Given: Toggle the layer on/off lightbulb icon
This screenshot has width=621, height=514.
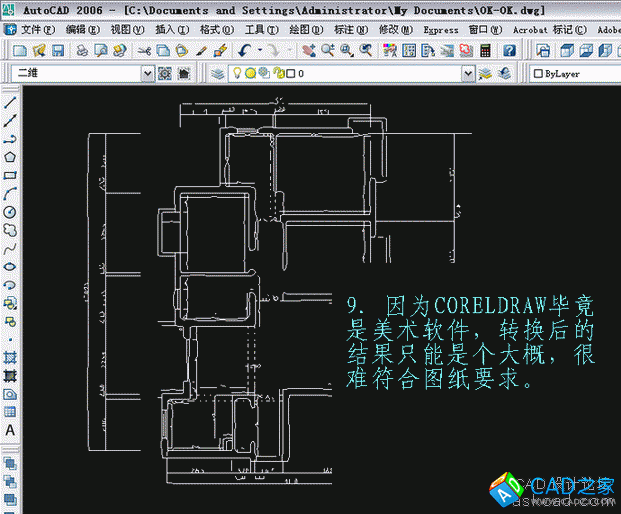Looking at the screenshot, I should [237, 74].
